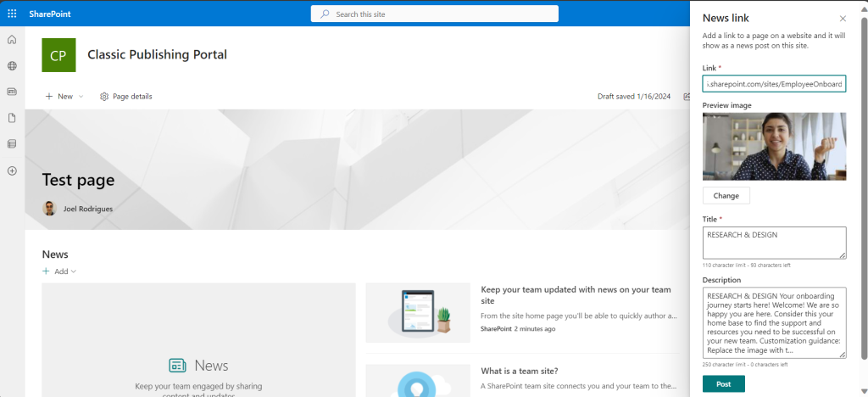Open My files page icon
This screenshot has width=868, height=397.
tap(12, 118)
